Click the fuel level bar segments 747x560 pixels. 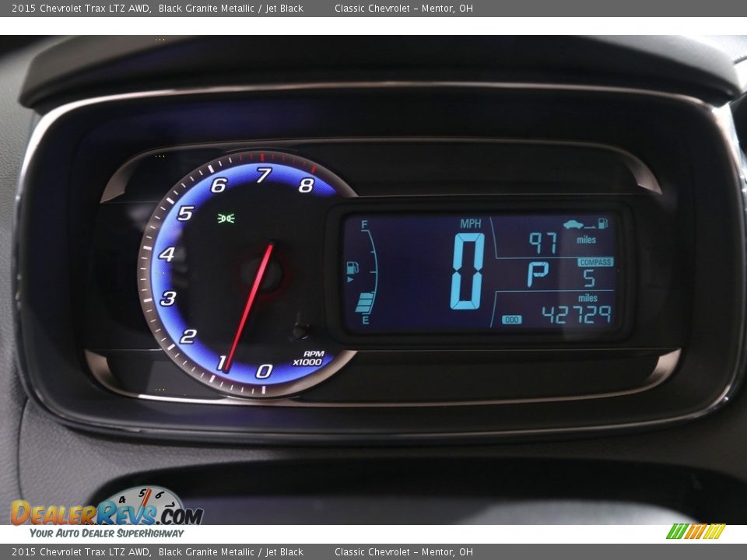click(x=365, y=303)
